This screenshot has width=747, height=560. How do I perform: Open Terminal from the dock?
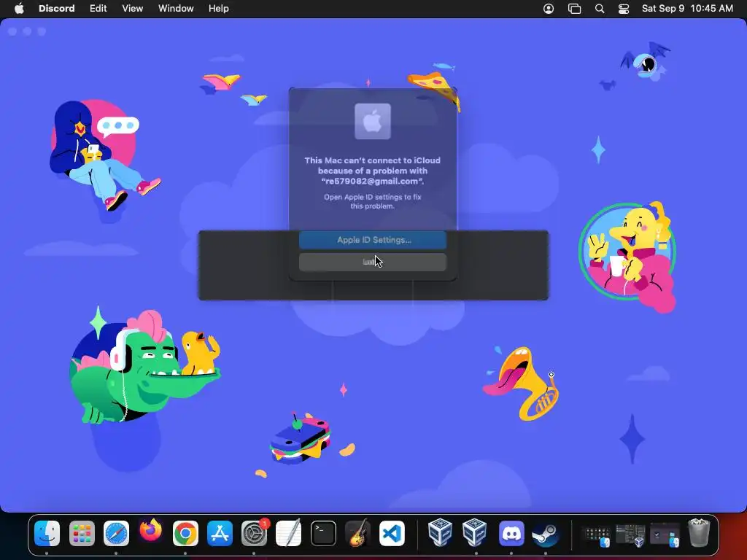pos(323,533)
